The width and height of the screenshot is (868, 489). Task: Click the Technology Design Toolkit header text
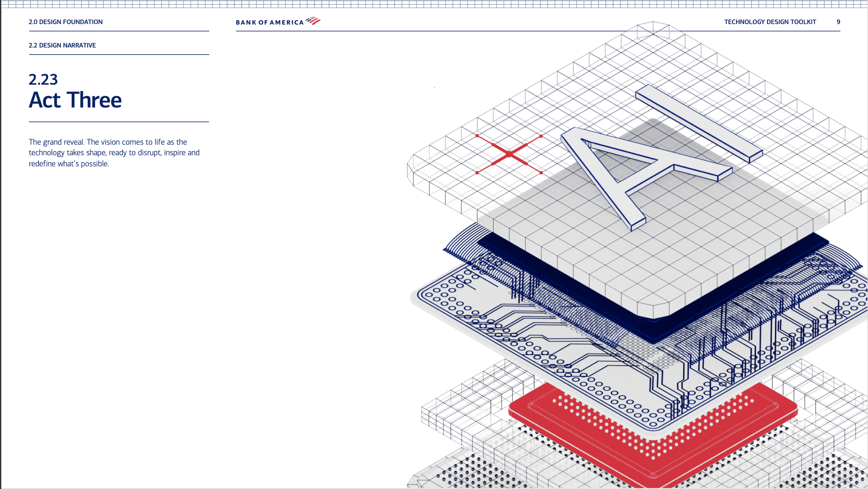770,22
